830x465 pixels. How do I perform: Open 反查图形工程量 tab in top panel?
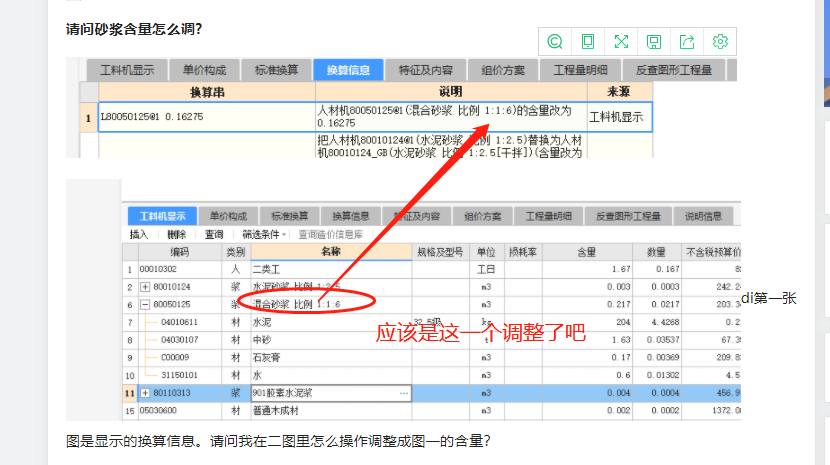(x=673, y=70)
